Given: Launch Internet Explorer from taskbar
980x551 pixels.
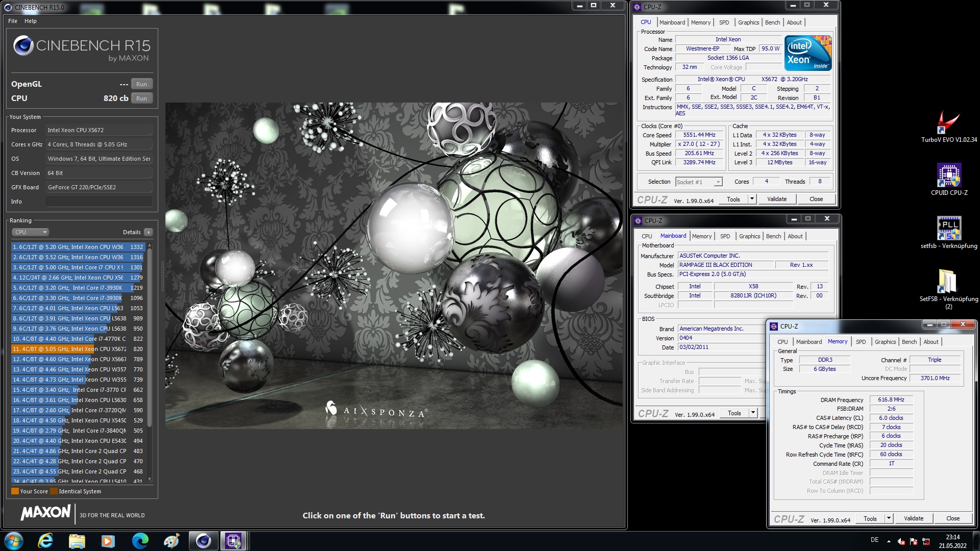Looking at the screenshot, I should pyautogui.click(x=46, y=541).
